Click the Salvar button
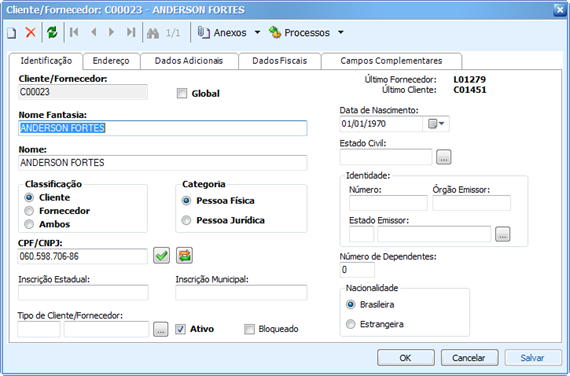This screenshot has width=570, height=376. (x=533, y=358)
